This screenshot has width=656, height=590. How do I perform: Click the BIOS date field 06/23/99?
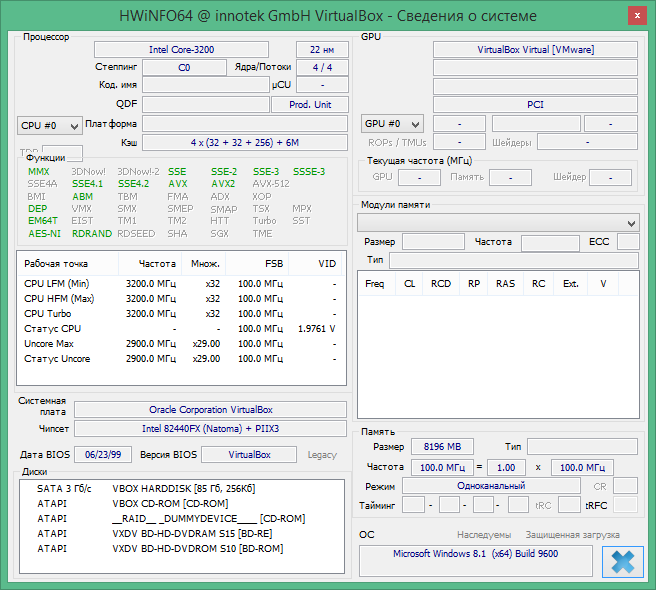(x=103, y=454)
